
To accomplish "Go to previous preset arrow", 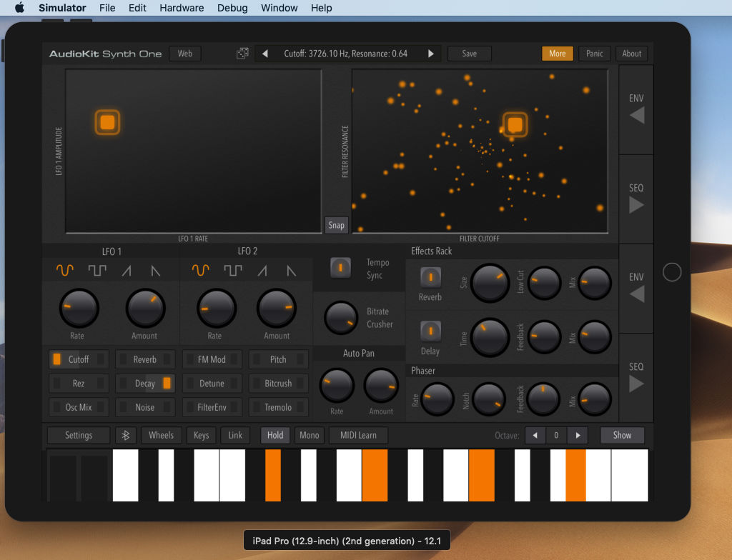I will [x=265, y=54].
